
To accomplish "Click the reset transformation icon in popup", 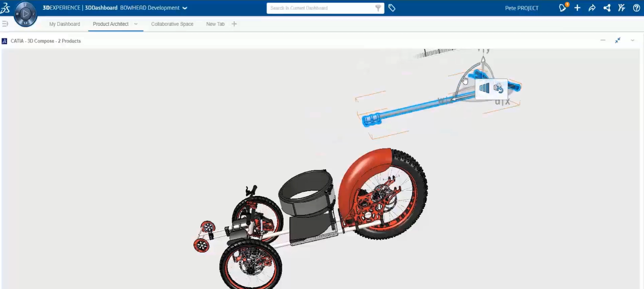I will pyautogui.click(x=498, y=88).
